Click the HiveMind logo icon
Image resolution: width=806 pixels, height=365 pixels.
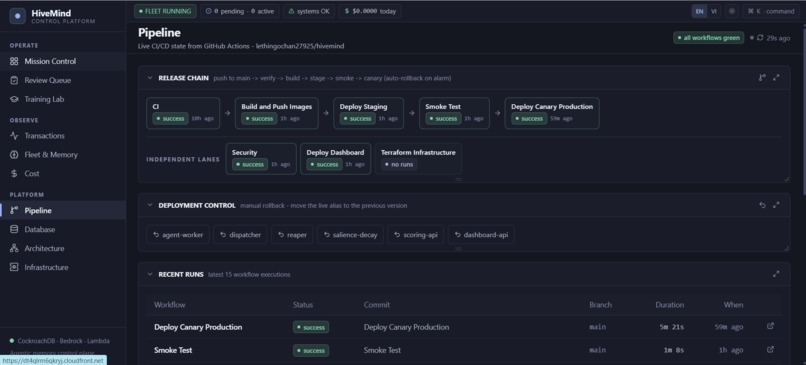[17, 16]
